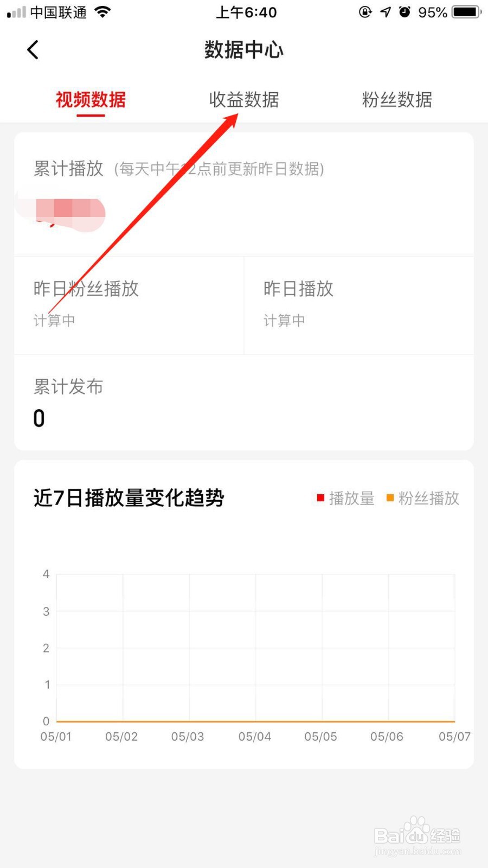Image resolution: width=488 pixels, height=868 pixels.
Task: Open the 昨日粉丝播放 stat cell
Action: 129,305
